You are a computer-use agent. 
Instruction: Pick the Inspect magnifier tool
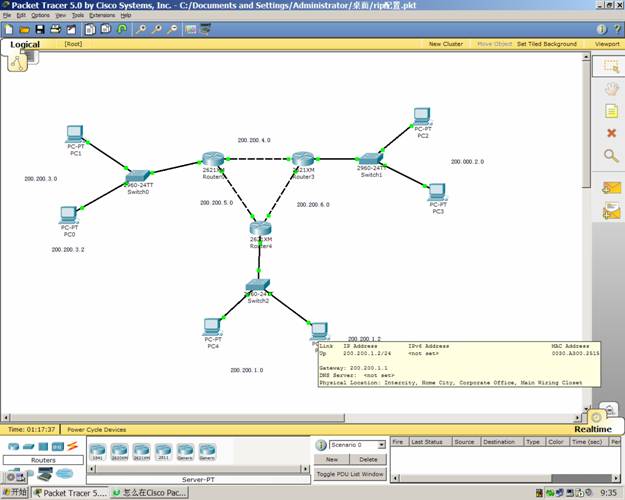[x=610, y=155]
